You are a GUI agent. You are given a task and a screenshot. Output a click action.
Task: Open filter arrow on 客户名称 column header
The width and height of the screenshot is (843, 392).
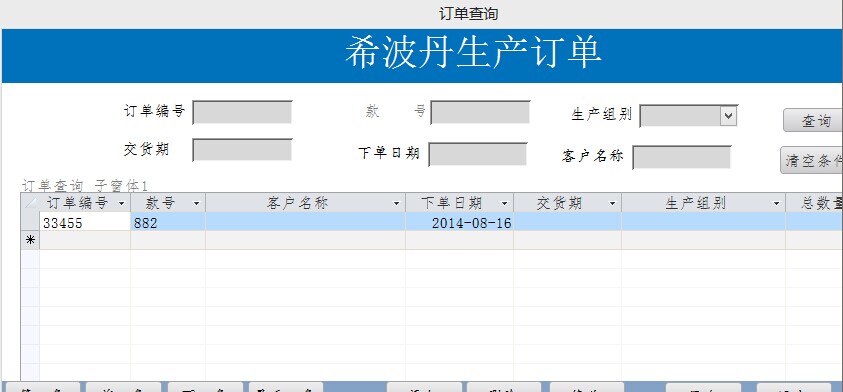(396, 203)
